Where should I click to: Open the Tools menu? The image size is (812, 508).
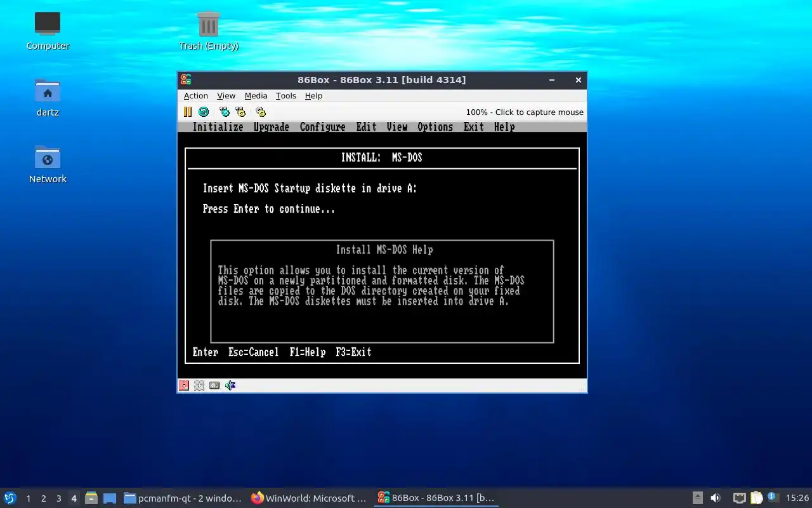[x=285, y=96]
